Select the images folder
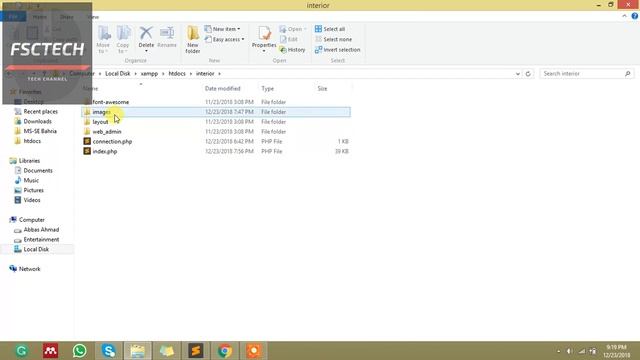640x360 pixels. pos(216,112)
